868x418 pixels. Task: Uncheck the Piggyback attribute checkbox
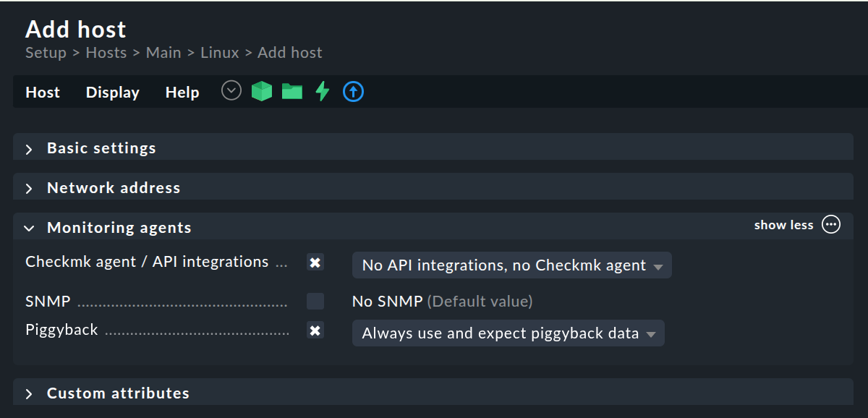pos(315,330)
